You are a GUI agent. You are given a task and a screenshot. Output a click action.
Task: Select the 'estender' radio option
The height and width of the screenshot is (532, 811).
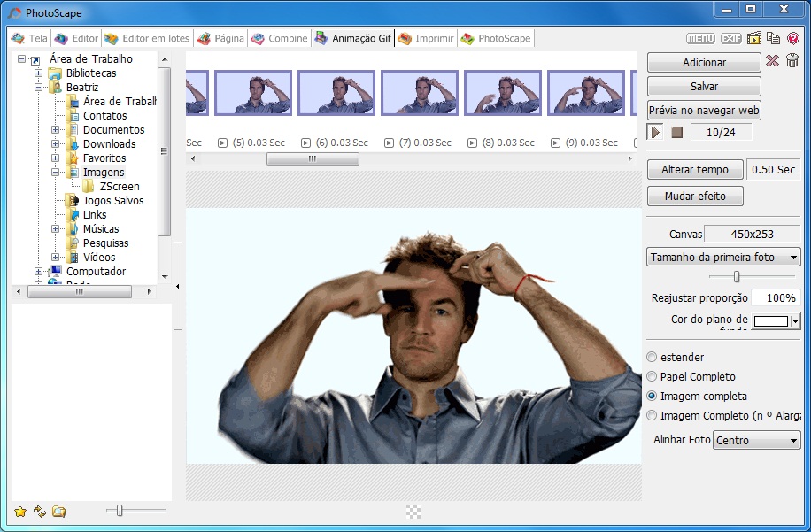(x=653, y=358)
